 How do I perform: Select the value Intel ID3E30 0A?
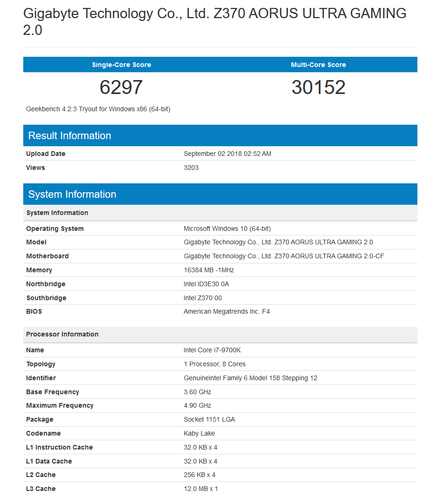206,284
